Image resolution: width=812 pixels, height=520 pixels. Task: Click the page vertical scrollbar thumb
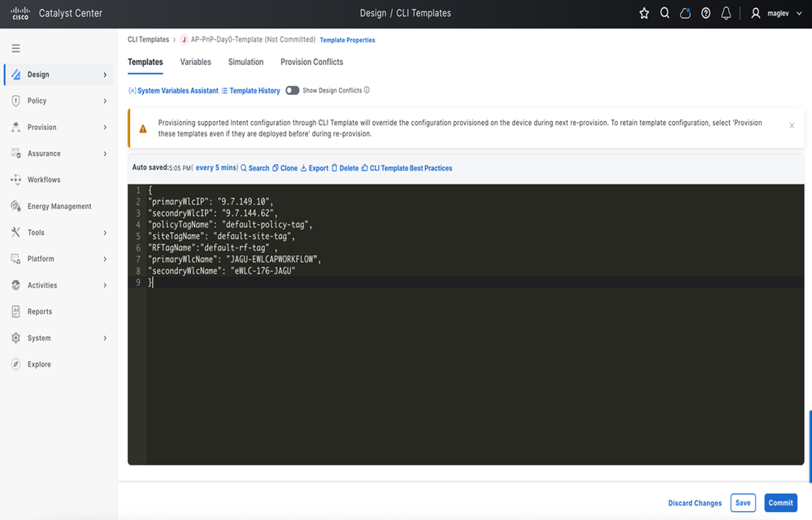tap(810, 446)
